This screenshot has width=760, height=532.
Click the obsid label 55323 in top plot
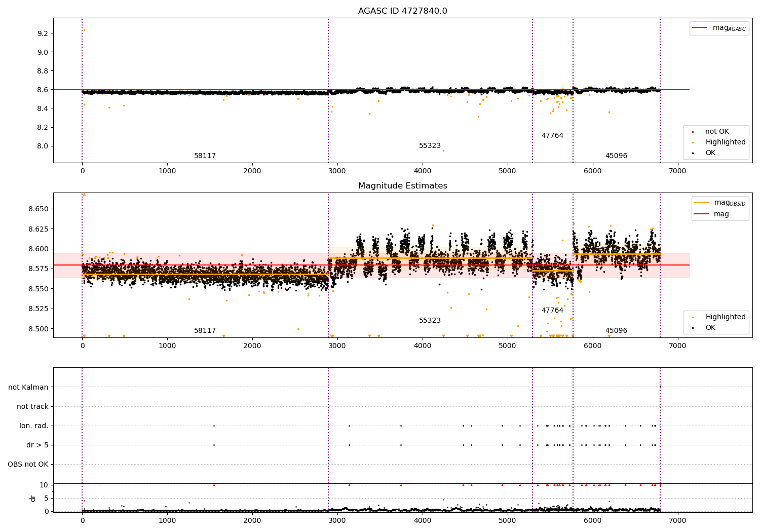(430, 146)
